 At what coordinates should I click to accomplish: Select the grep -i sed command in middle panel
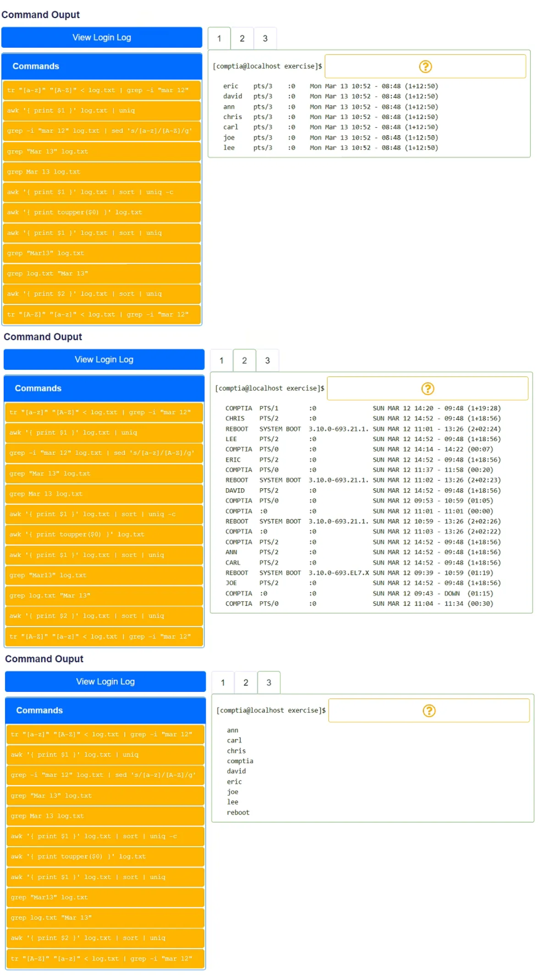click(104, 453)
